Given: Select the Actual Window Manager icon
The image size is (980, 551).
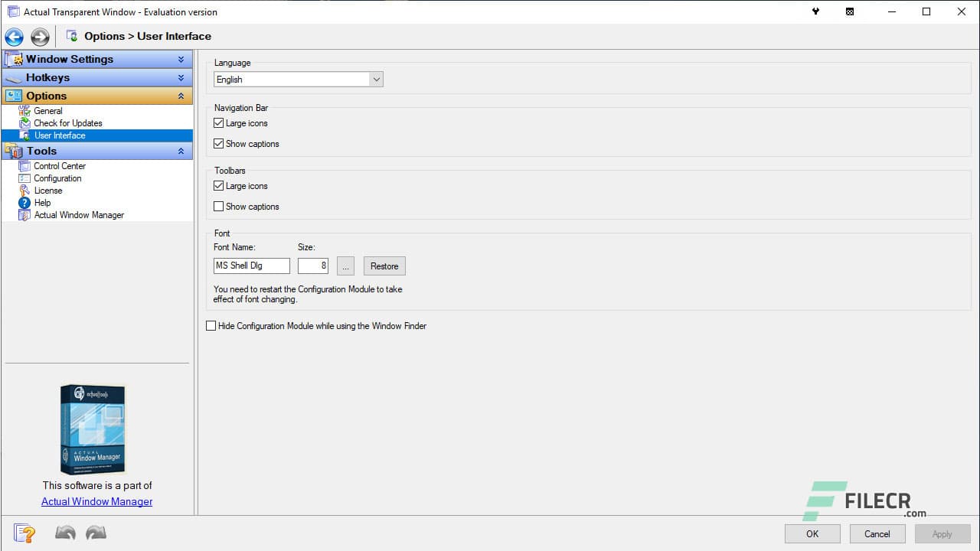Looking at the screenshot, I should pos(25,215).
